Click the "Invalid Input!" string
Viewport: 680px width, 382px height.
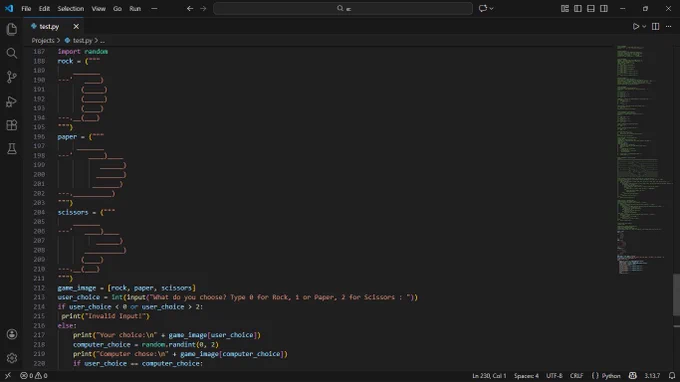point(116,316)
